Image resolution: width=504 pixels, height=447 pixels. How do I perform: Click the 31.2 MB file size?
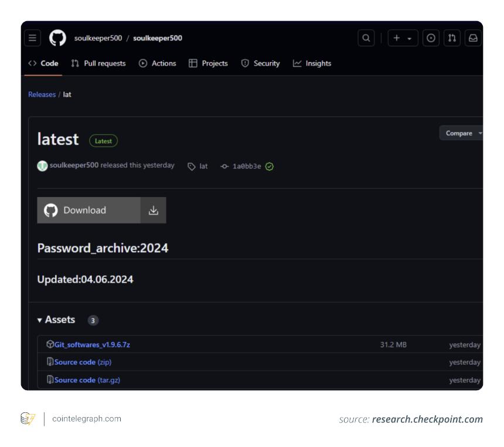tap(393, 345)
